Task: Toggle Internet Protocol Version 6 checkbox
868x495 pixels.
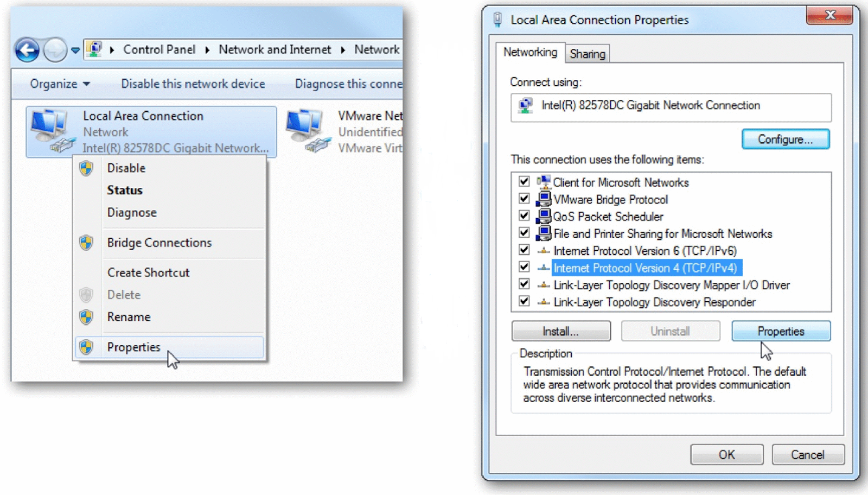Action: [524, 250]
